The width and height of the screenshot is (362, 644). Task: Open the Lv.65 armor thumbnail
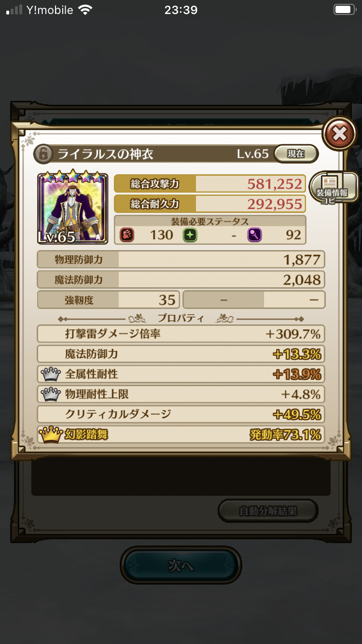coord(72,208)
